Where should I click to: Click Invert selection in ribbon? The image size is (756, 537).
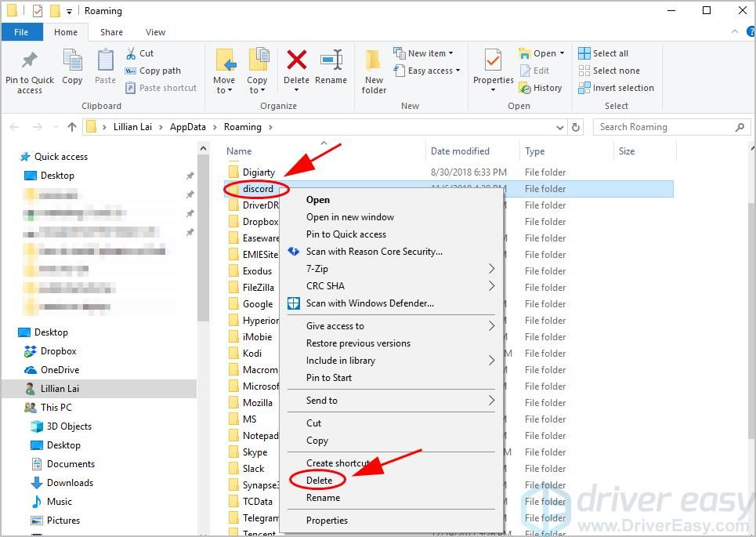tap(617, 88)
